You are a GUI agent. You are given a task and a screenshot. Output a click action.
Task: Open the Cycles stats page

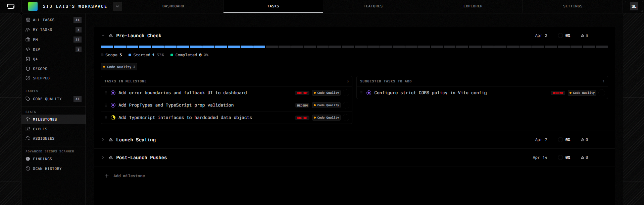40,129
